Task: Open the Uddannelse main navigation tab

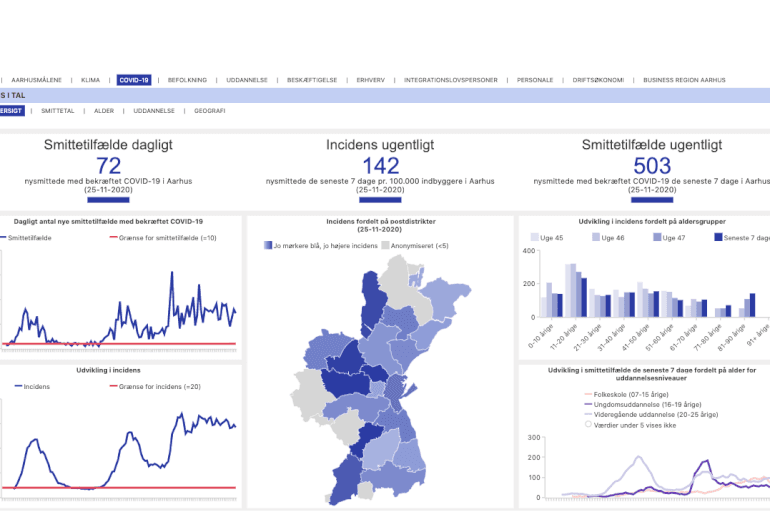Action: [x=246, y=80]
